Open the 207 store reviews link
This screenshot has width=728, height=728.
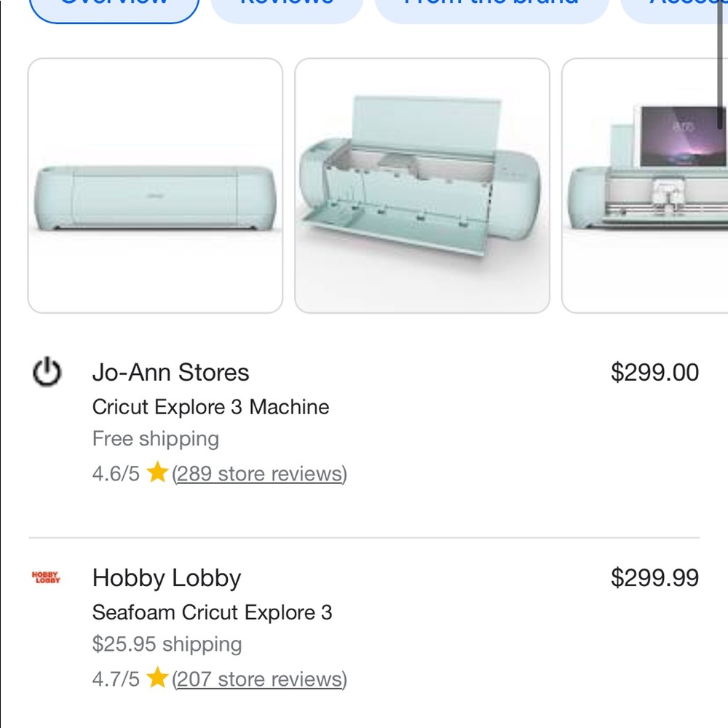tap(260, 679)
